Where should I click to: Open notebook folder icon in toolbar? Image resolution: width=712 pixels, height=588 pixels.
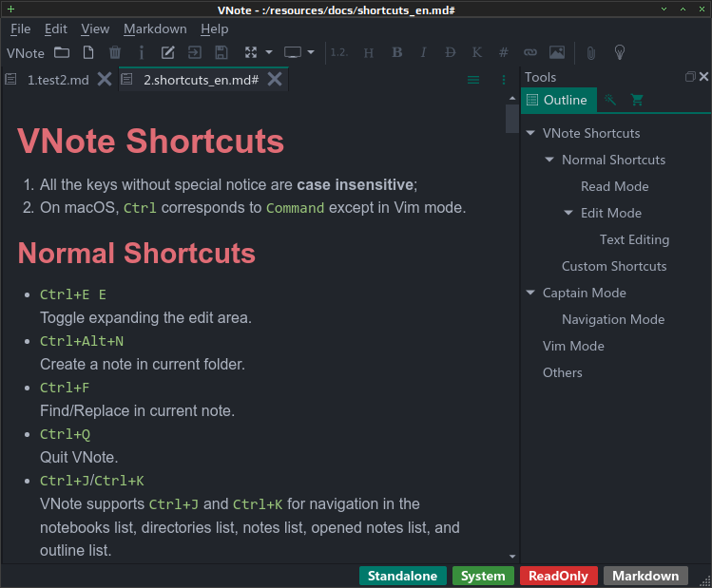point(62,52)
